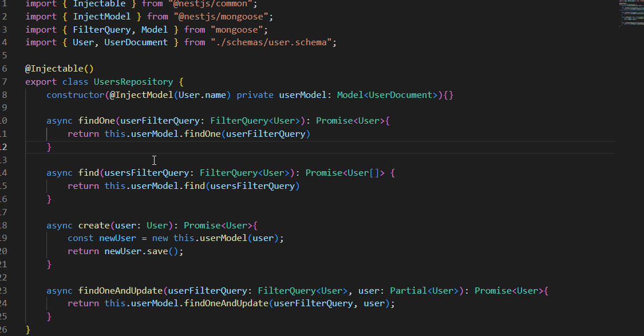Click the UserDocument import on line 4
This screenshot has width=644, height=336.
pyautogui.click(x=136, y=42)
